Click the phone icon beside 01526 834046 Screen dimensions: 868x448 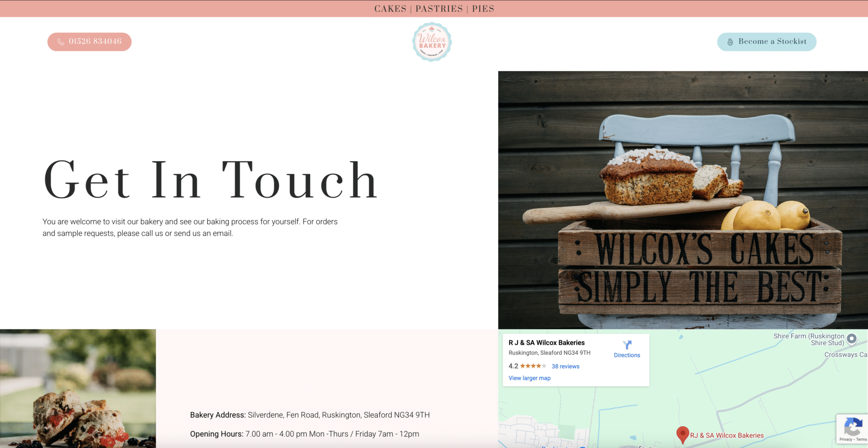tap(61, 42)
